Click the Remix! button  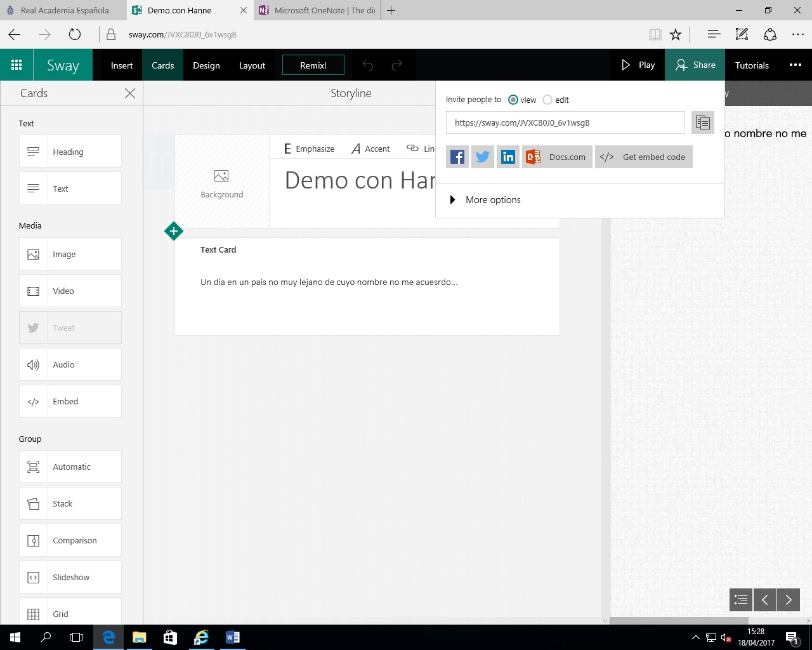(x=313, y=65)
